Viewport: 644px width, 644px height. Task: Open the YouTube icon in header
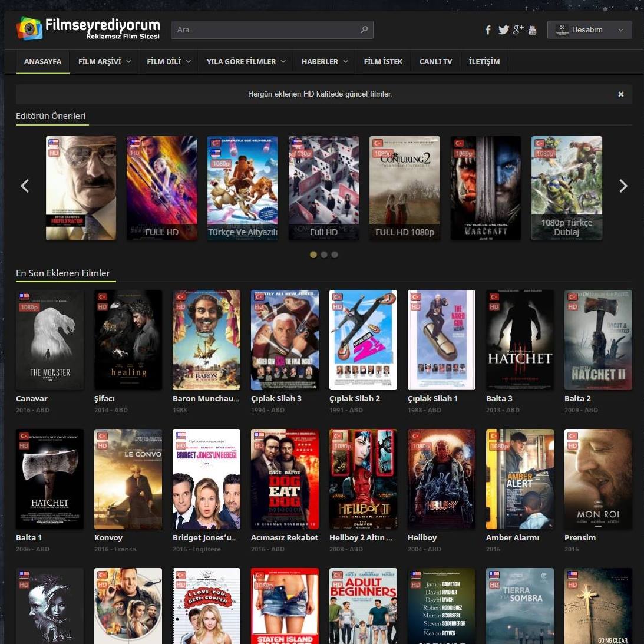click(532, 29)
